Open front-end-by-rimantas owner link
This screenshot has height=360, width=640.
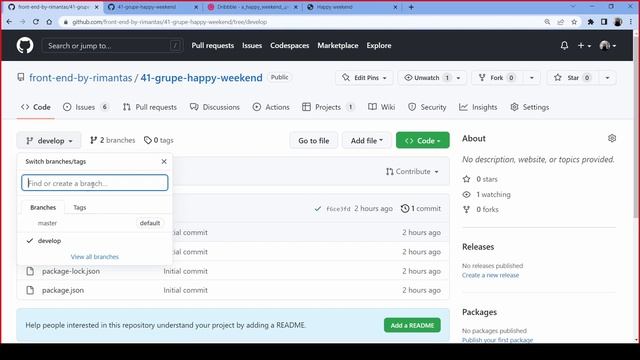(80, 78)
